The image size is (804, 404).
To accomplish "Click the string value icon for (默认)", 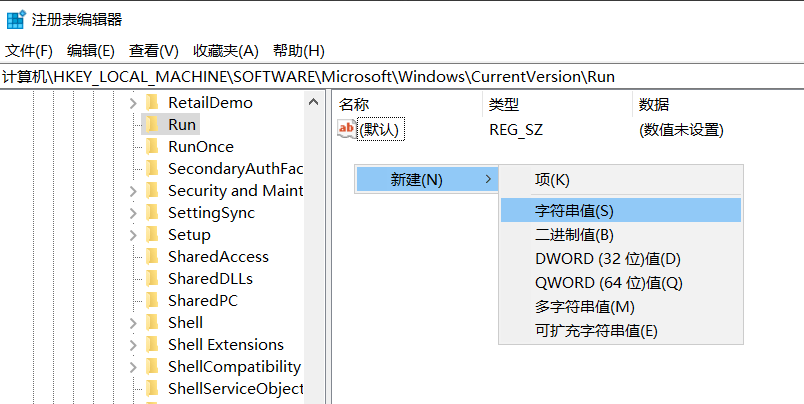I will (346, 129).
